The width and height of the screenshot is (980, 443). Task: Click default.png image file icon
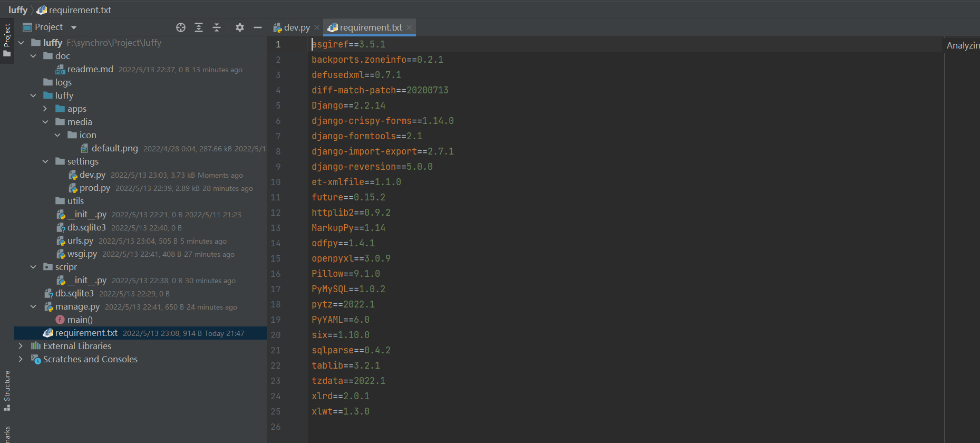tap(84, 148)
